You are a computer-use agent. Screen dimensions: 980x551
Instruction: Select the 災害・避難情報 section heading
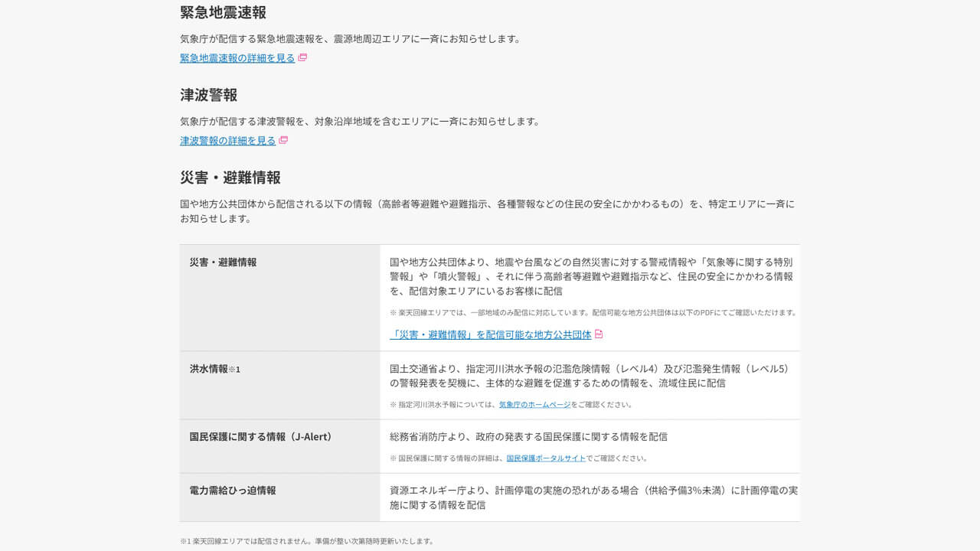pos(230,177)
